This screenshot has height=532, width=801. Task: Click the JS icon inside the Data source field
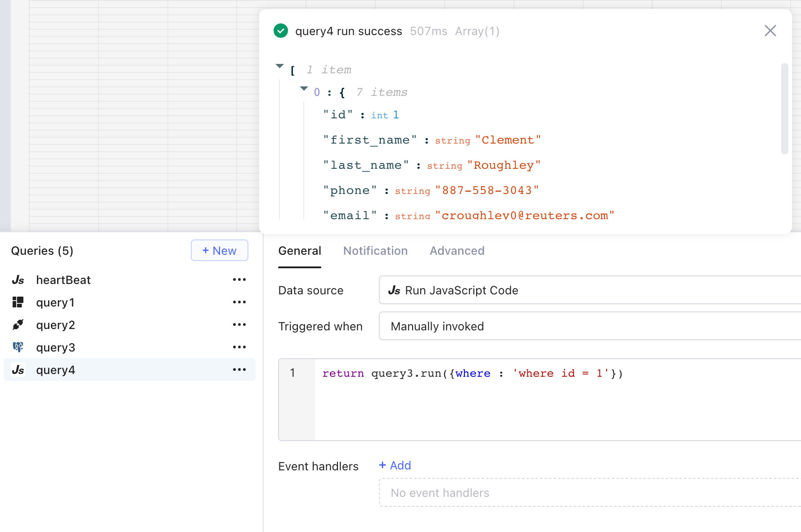point(395,290)
